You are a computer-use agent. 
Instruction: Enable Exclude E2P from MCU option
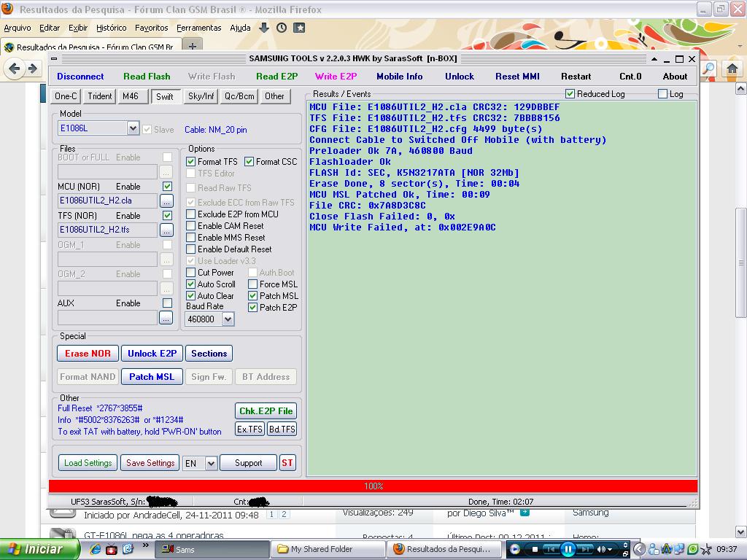191,214
